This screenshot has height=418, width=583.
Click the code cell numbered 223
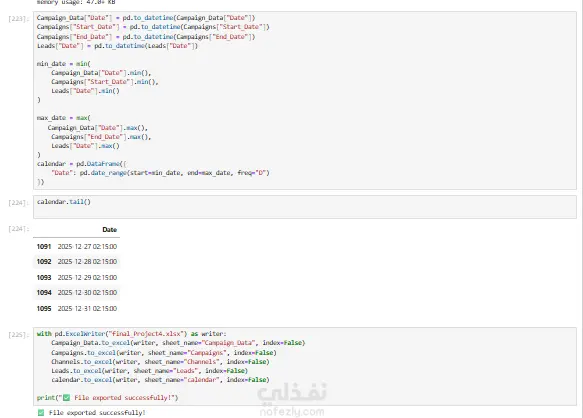[305, 100]
